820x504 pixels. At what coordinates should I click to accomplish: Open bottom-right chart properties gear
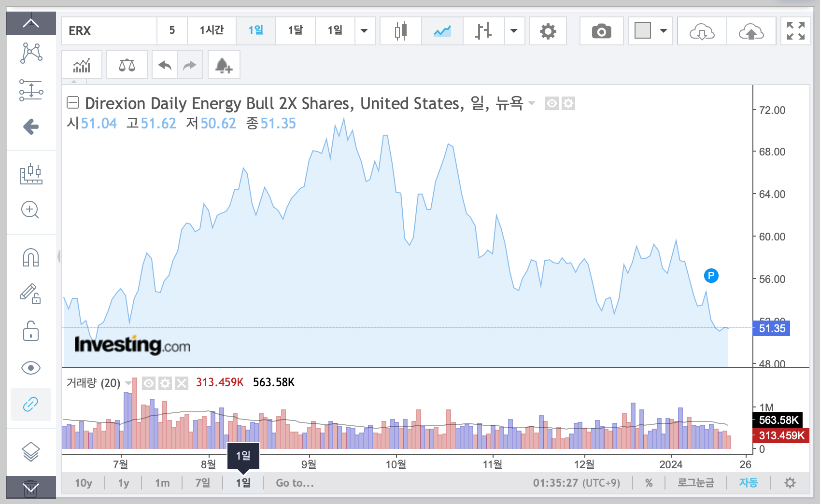point(790,483)
